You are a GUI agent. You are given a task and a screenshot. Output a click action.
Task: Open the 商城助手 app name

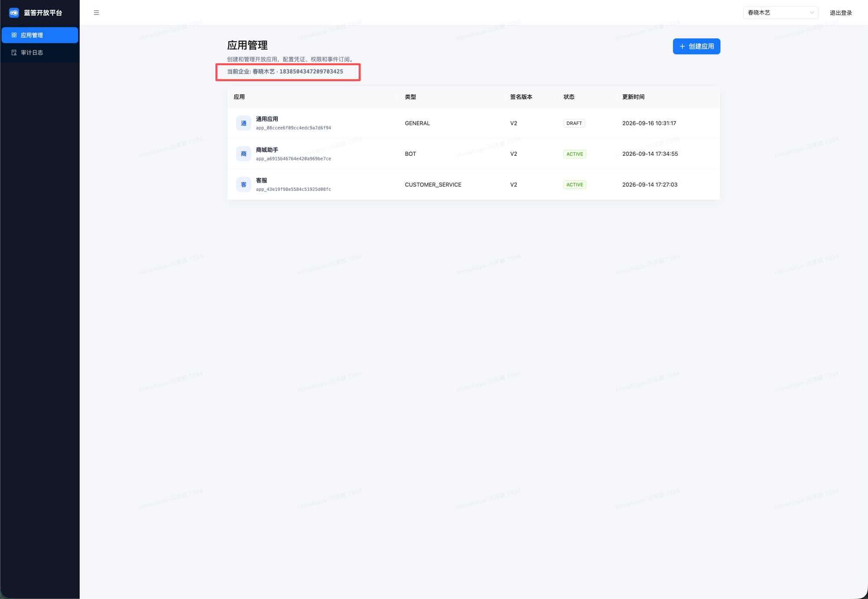click(267, 150)
